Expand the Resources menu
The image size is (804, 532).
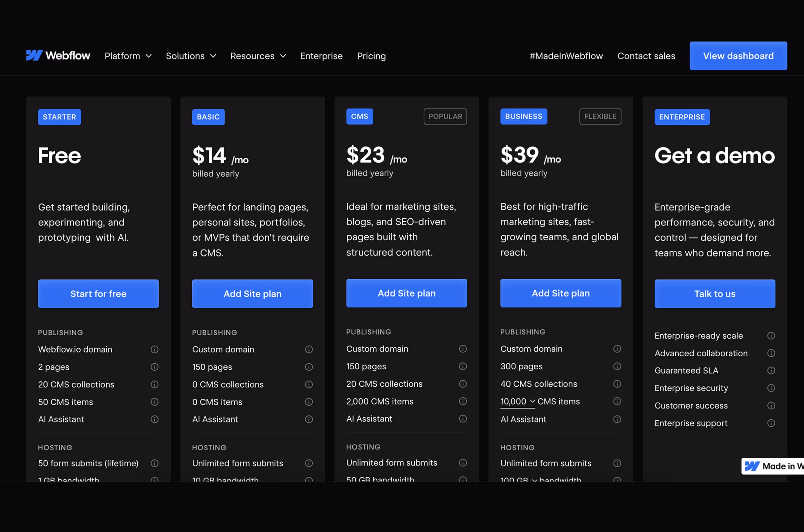[x=258, y=56]
